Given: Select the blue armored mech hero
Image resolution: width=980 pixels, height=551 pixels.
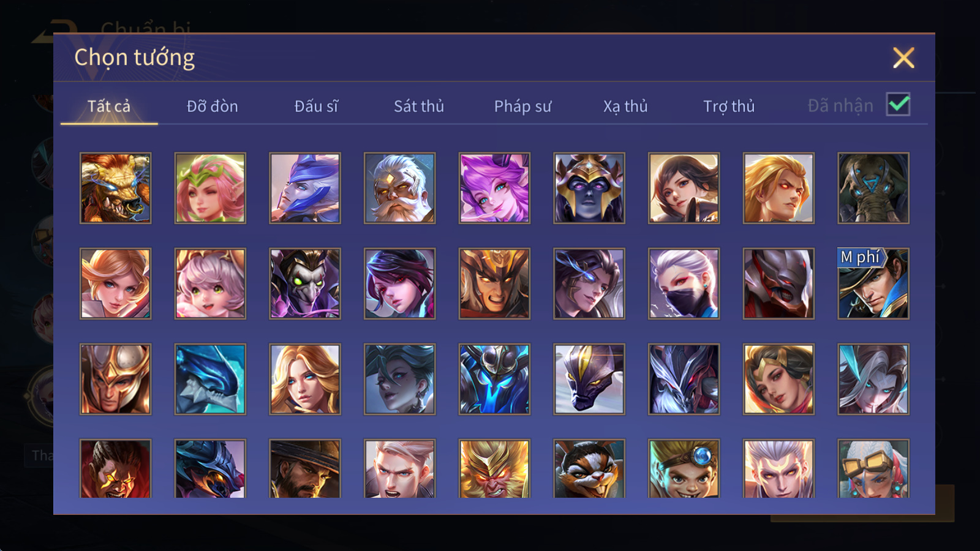Looking at the screenshot, I should 494,379.
